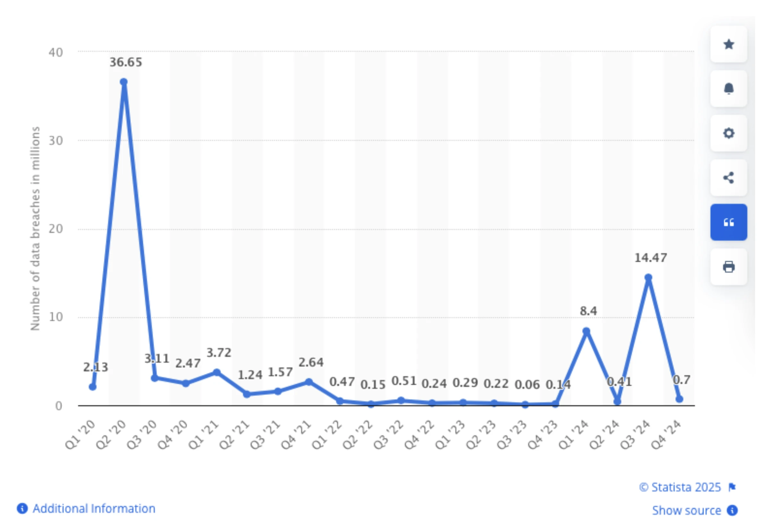The height and width of the screenshot is (532, 766).
Task: Click the © Statista 2025 link
Action: point(680,487)
